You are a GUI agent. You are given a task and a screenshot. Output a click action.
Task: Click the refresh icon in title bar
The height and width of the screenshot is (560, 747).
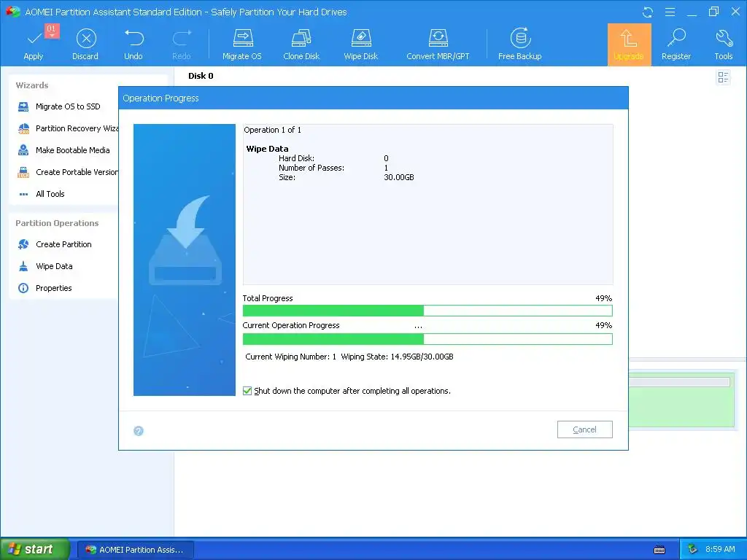[x=648, y=12]
